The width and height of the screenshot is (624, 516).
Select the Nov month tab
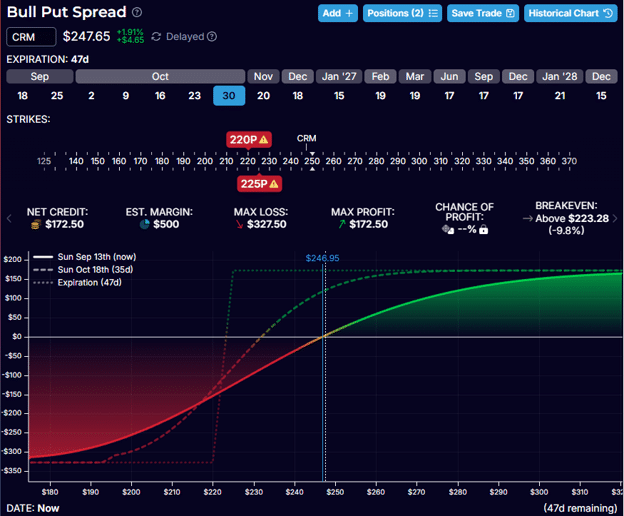pos(263,76)
